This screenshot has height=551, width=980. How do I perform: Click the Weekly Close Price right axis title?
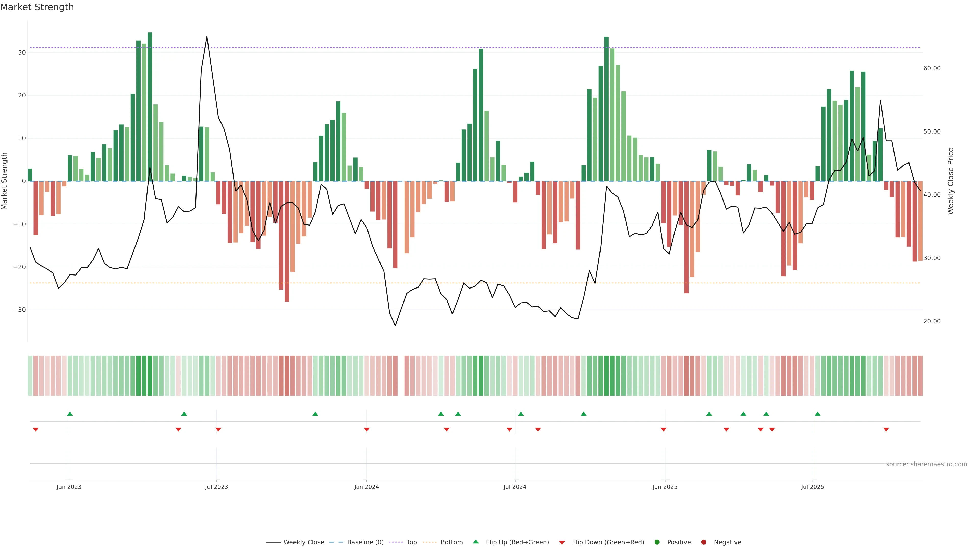[x=951, y=181]
